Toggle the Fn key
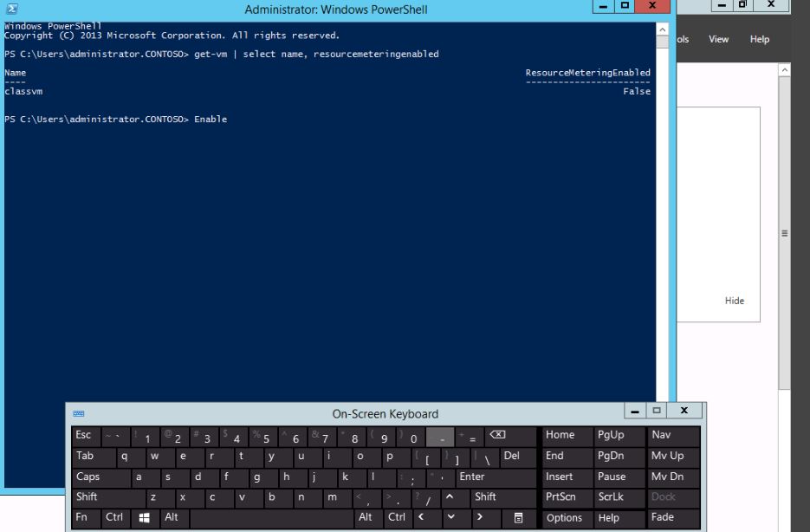 [82, 517]
